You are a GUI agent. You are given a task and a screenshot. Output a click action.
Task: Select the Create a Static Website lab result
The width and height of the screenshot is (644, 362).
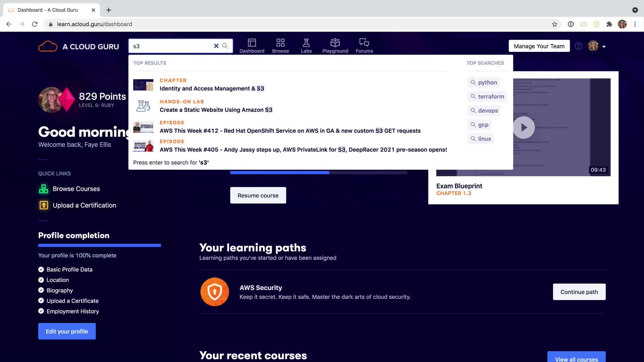coord(216,110)
